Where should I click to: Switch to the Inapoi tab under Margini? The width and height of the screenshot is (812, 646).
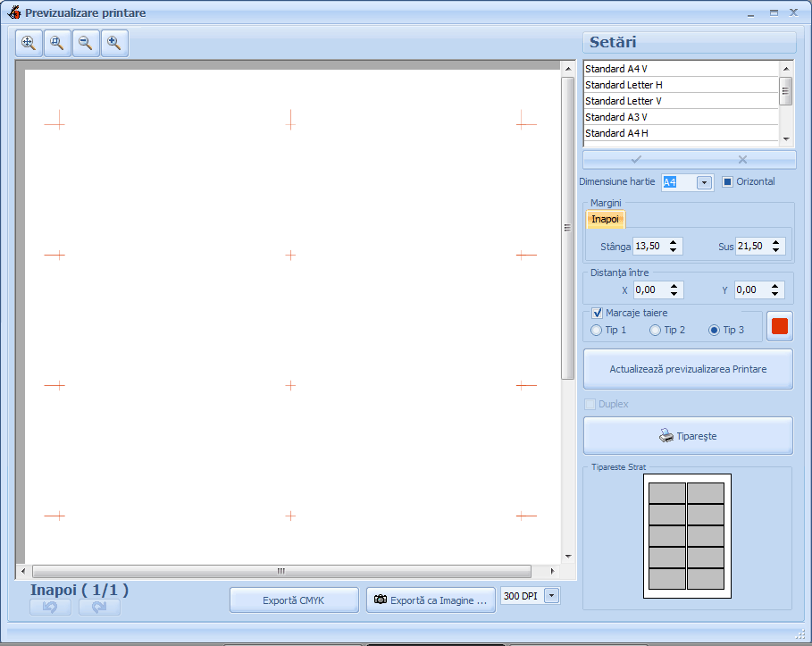[606, 219]
